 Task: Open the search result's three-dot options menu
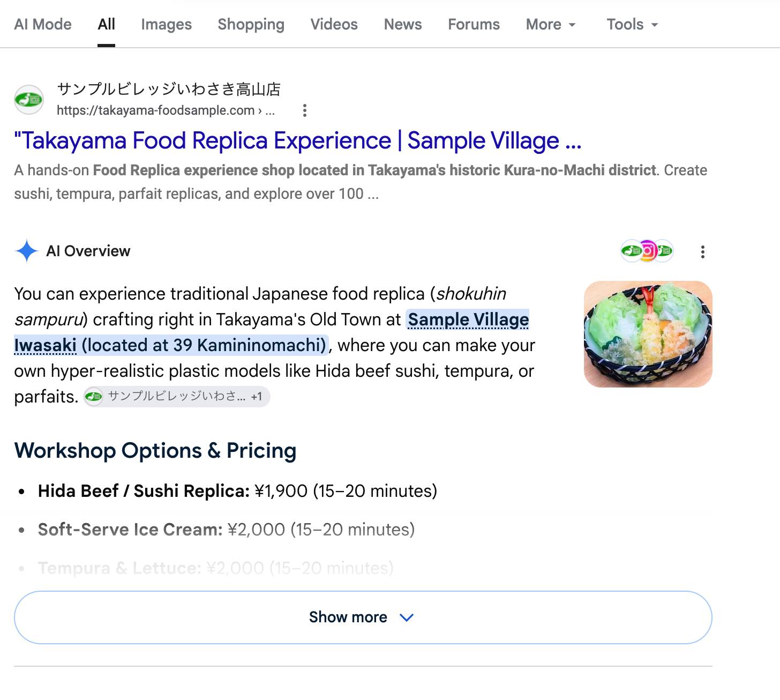304,110
